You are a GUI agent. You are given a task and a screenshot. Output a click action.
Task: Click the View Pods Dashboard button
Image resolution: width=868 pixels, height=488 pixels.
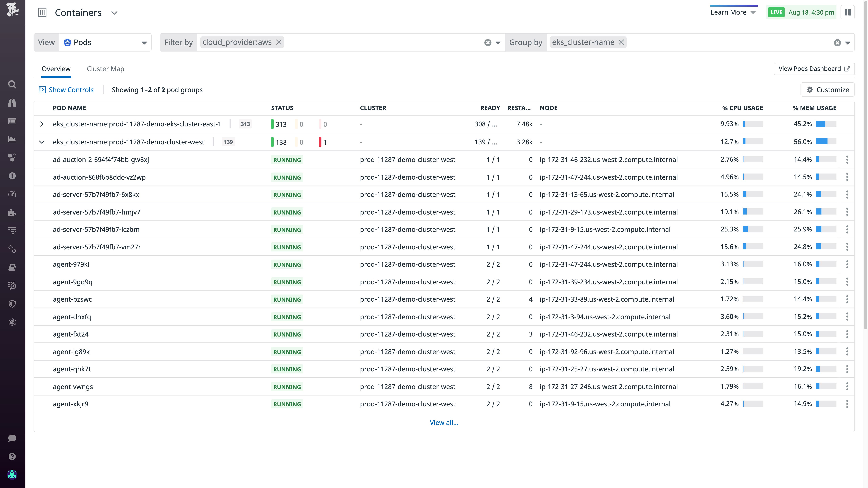coord(814,69)
